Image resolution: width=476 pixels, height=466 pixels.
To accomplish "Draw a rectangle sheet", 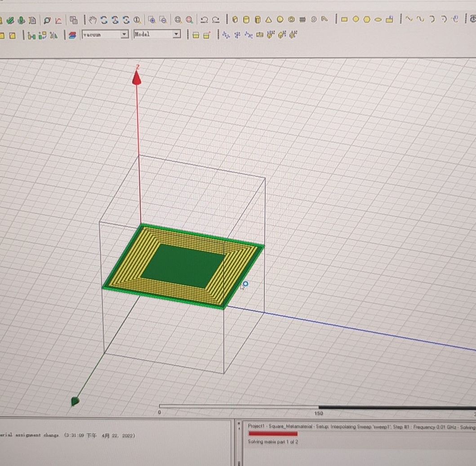I will click(x=344, y=20).
